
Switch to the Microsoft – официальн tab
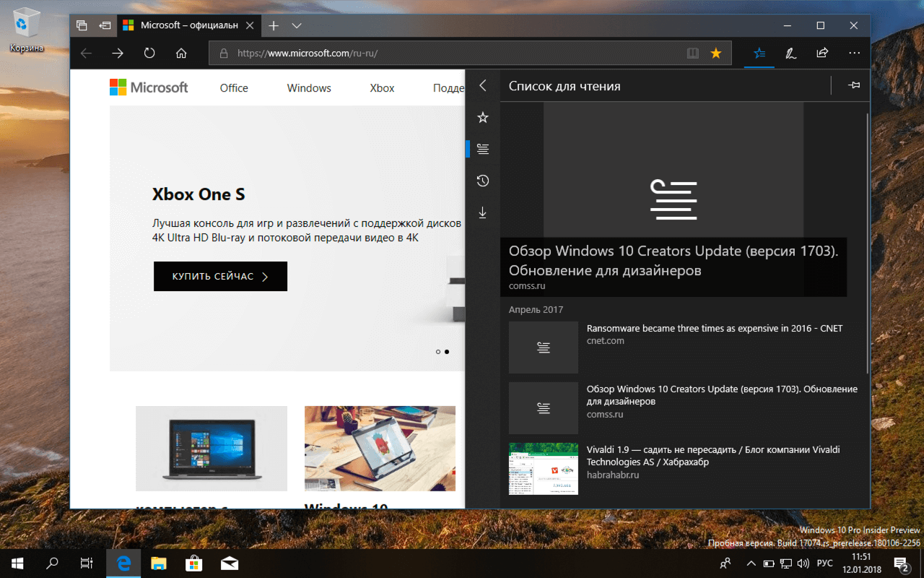(189, 25)
